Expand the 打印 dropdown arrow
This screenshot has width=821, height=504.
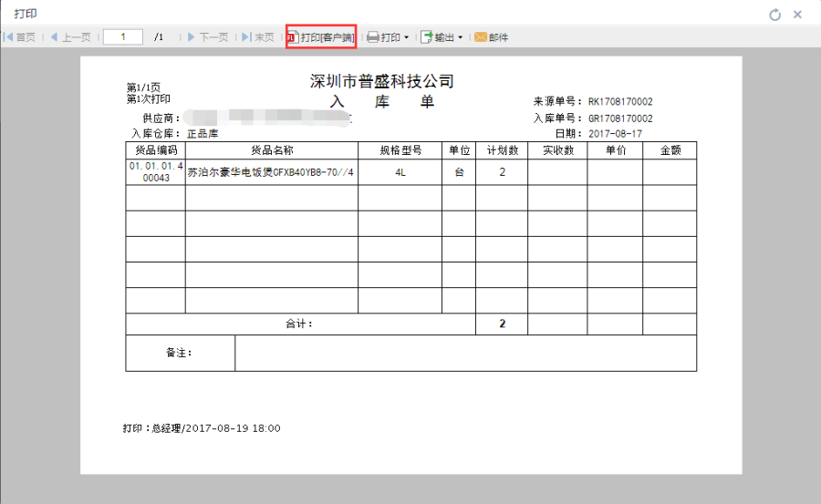click(x=407, y=38)
